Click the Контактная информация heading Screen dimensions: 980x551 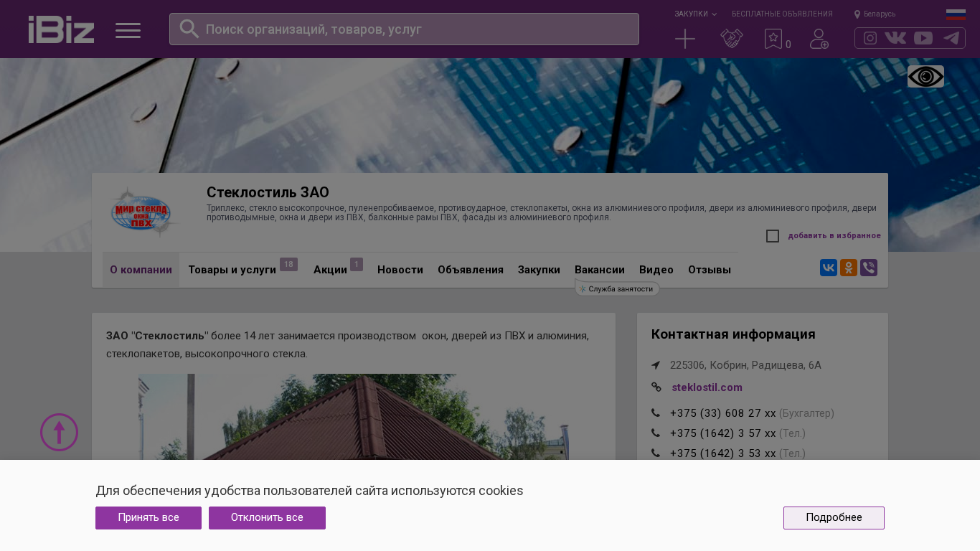coord(733,334)
